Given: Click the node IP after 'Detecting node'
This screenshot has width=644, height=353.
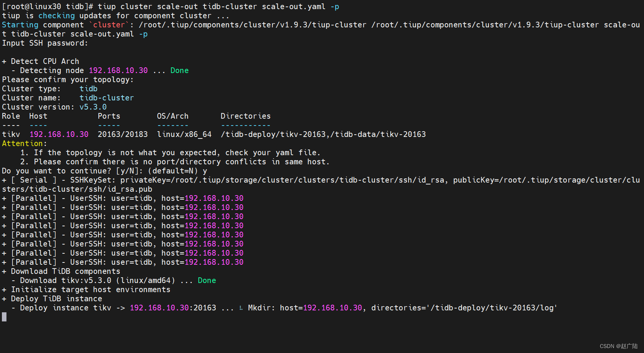Looking at the screenshot, I should (118, 70).
